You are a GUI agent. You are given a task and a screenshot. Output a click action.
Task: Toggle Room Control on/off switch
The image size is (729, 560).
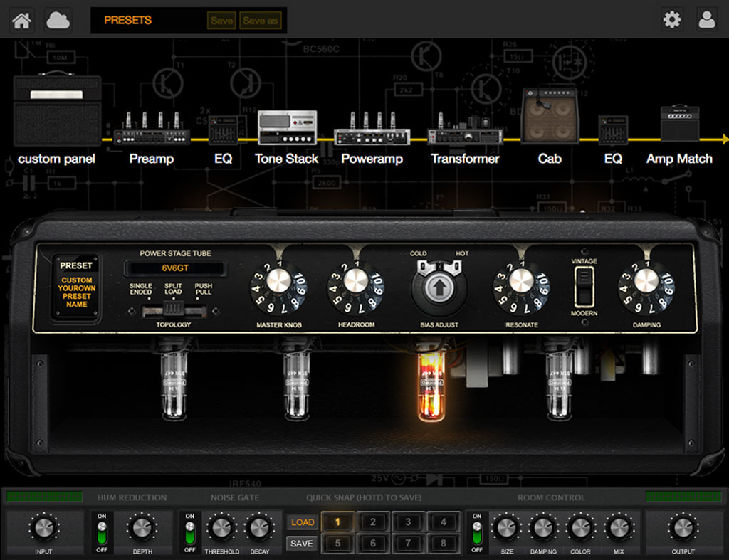click(477, 532)
